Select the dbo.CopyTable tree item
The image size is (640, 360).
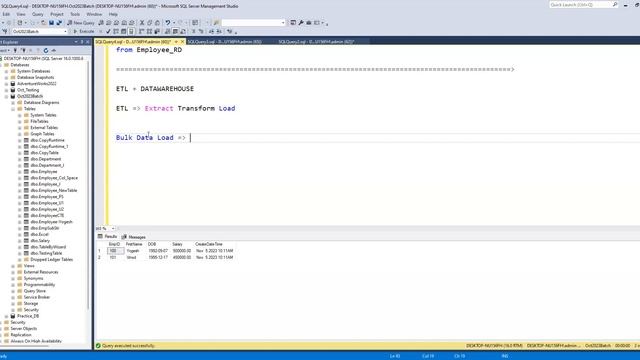point(44,153)
